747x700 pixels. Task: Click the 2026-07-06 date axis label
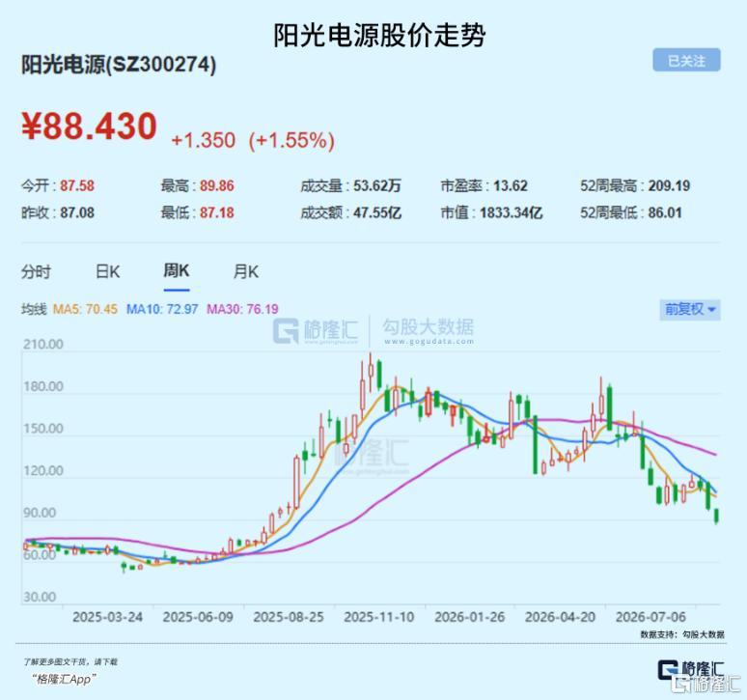click(650, 617)
